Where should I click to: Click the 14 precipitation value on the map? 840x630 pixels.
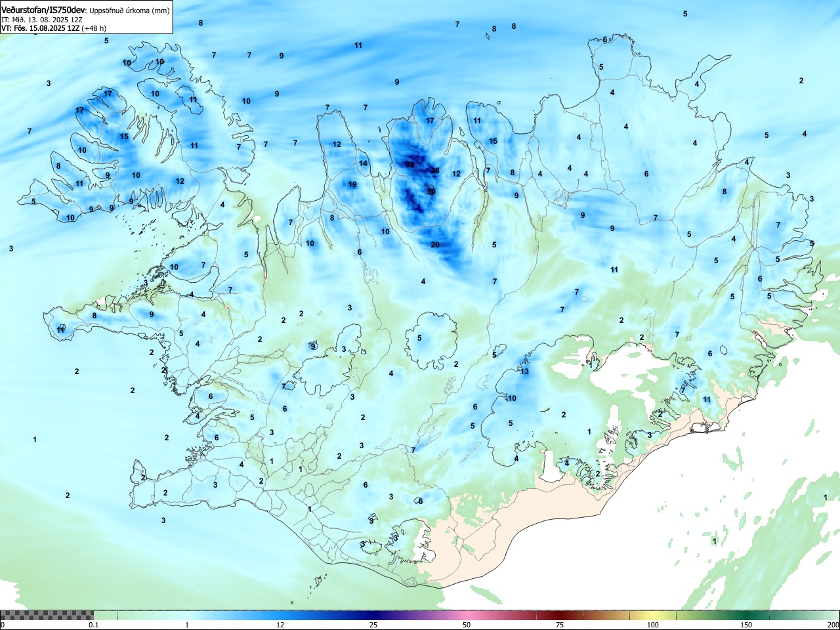[x=363, y=163]
